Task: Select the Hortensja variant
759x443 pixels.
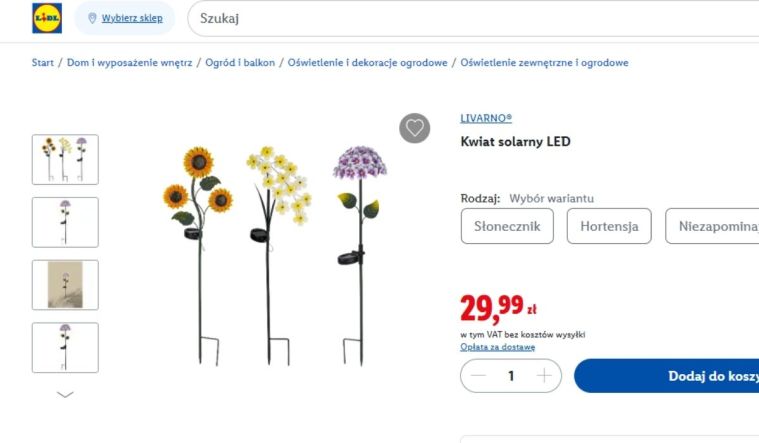Action: point(609,226)
